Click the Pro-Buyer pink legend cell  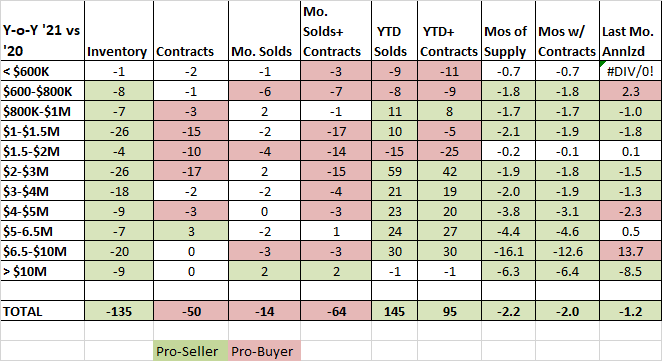264,351
